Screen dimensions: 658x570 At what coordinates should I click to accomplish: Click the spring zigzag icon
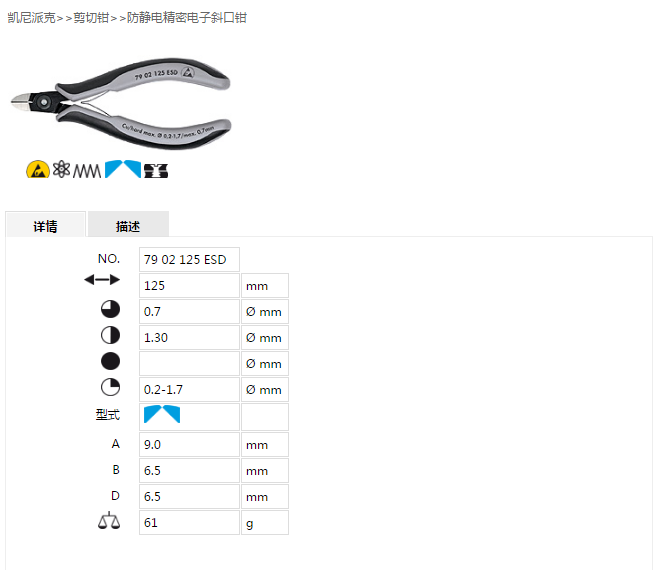pyautogui.click(x=87, y=171)
